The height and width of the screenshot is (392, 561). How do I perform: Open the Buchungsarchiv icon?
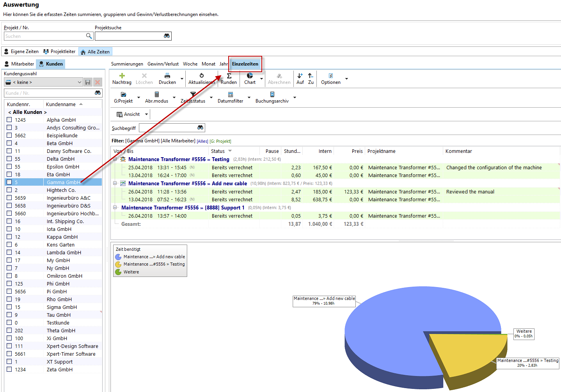click(x=272, y=94)
